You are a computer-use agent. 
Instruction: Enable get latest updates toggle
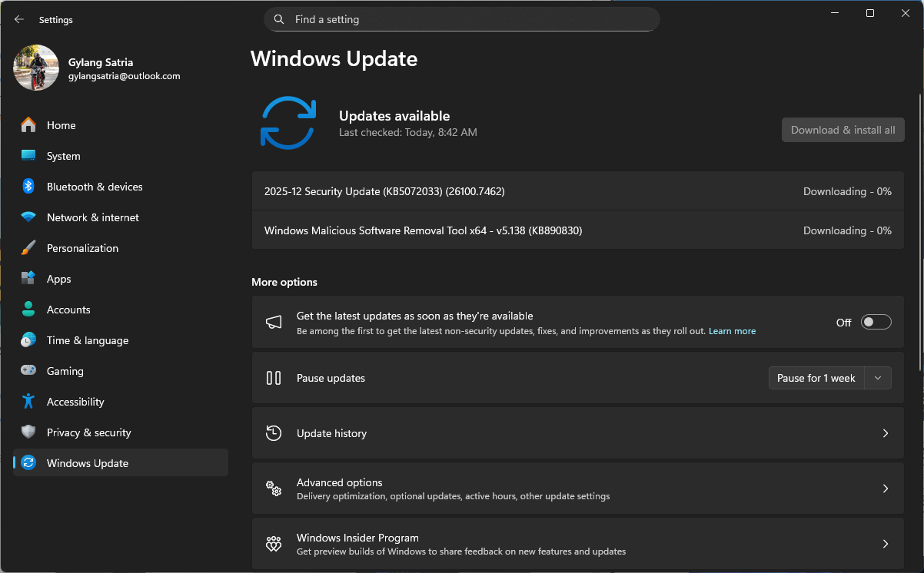pyautogui.click(x=876, y=323)
